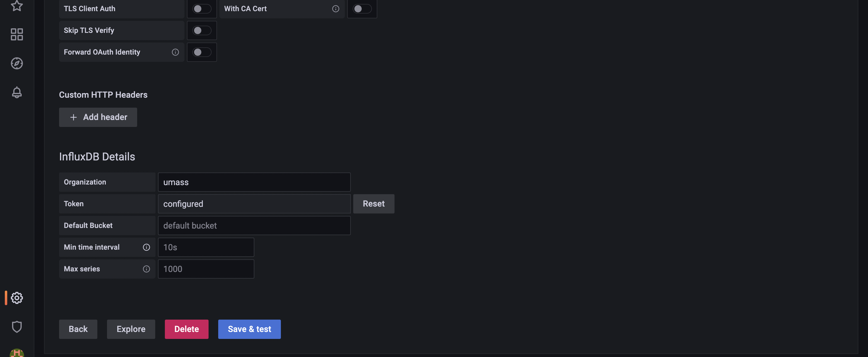Click info icon beside Min time interval
This screenshot has width=868, height=357.
tap(146, 247)
